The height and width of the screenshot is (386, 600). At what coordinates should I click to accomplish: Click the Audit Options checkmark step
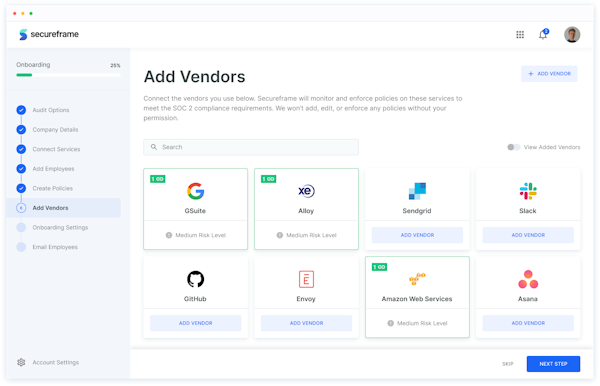click(x=21, y=110)
